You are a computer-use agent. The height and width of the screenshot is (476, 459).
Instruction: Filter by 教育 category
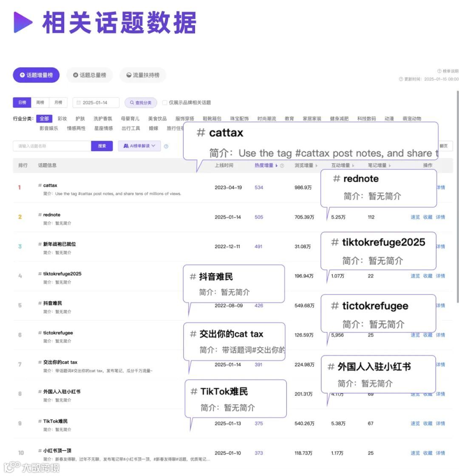[289, 119]
